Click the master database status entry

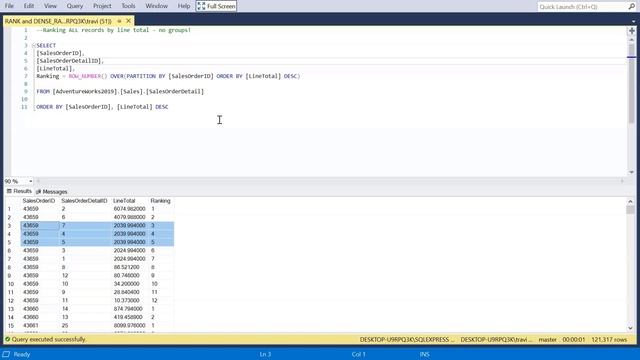point(547,339)
